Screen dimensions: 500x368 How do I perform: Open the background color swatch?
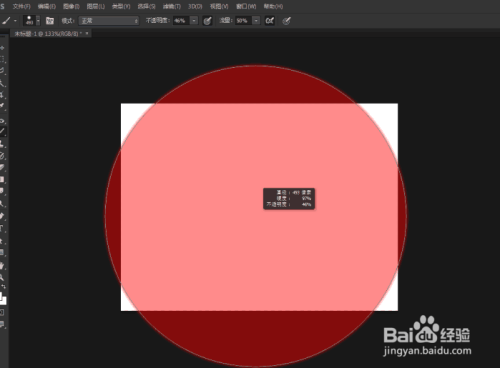(x=4, y=301)
